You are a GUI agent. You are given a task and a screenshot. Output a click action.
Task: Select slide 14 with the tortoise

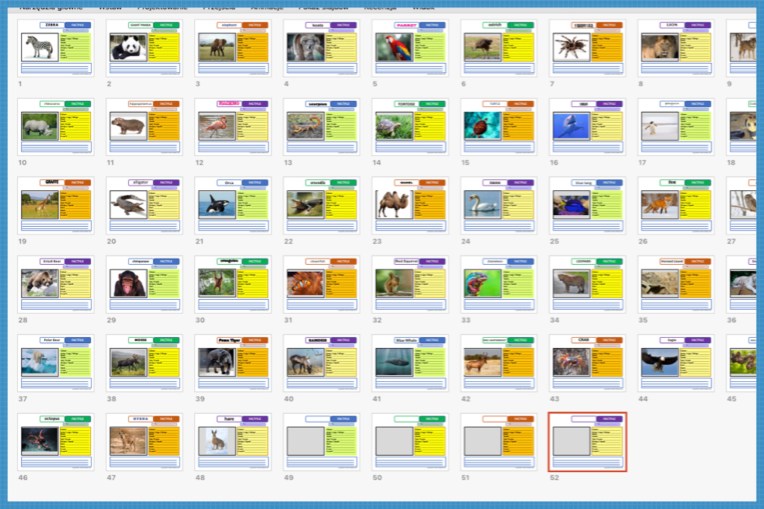410,127
